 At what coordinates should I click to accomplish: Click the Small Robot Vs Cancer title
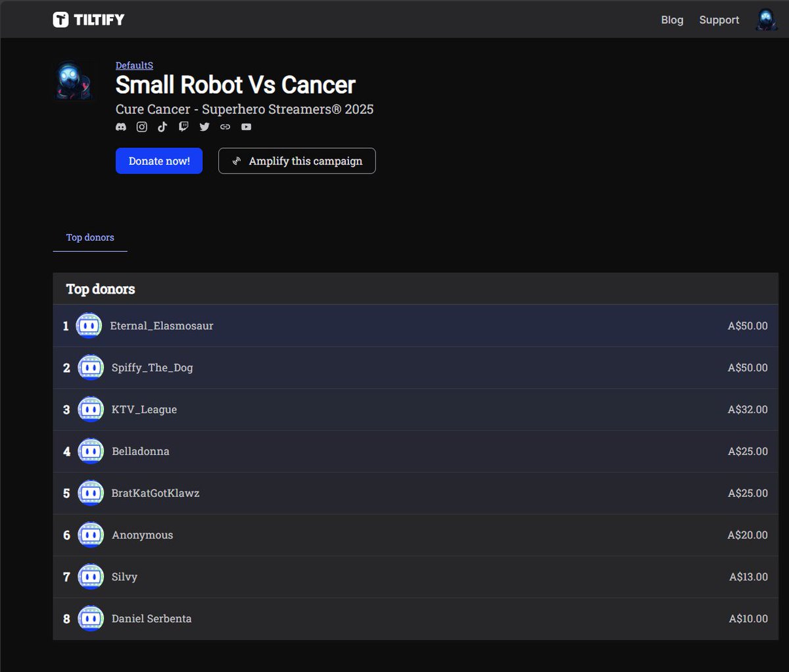(235, 85)
